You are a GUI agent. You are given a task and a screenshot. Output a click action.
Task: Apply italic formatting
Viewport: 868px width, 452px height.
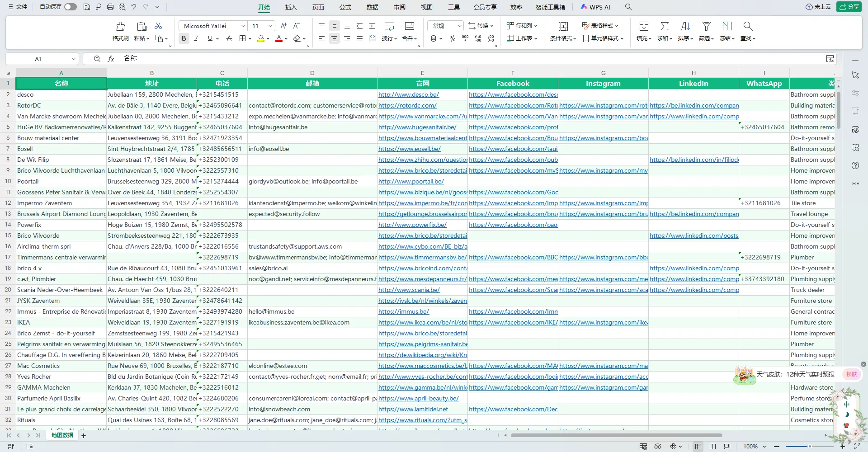pos(196,38)
